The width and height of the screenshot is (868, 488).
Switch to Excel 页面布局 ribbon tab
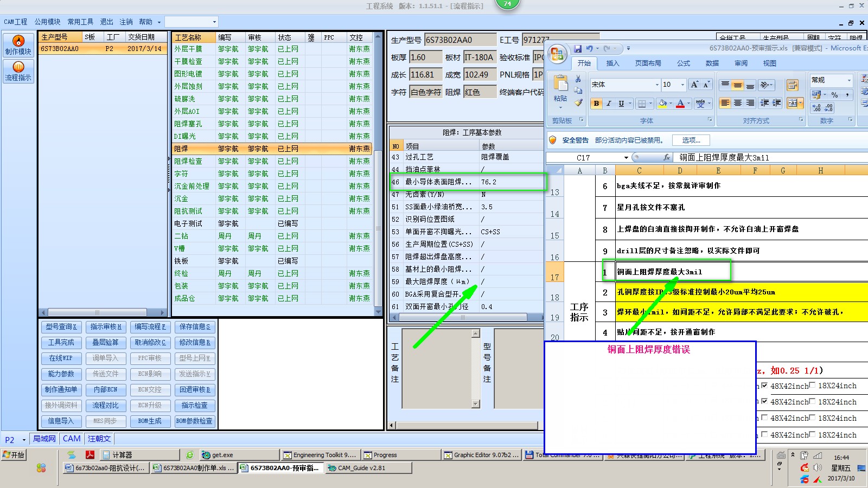(x=648, y=63)
